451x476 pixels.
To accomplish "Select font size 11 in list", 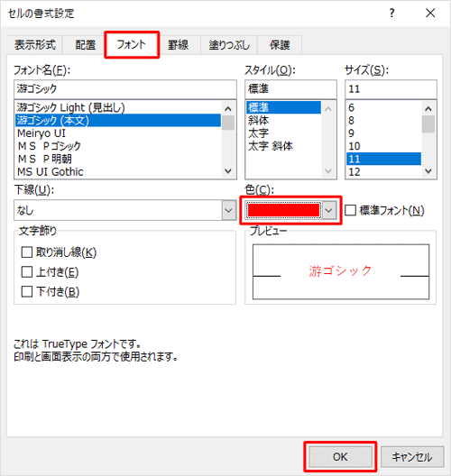I will (383, 159).
